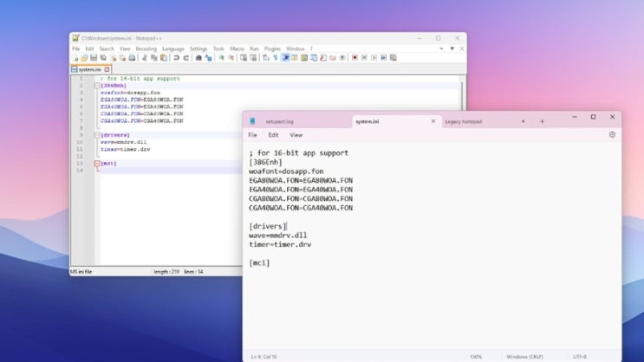Viewport: 644px width, 362px height.
Task: Click UTF-8 encoding in Notepad status bar
Action: point(580,357)
